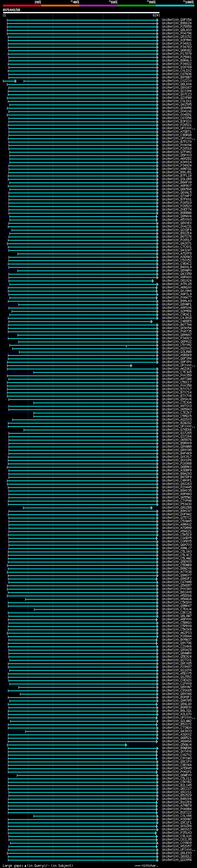Select hit label UniRef100_P17878
Image resolution: width=197 pixels, height=868 pixels.
click(176, 54)
